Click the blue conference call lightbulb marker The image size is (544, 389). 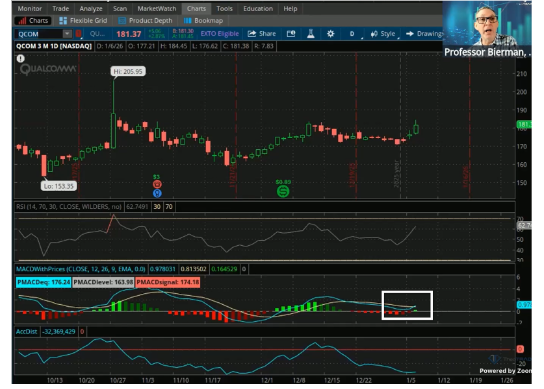click(157, 193)
